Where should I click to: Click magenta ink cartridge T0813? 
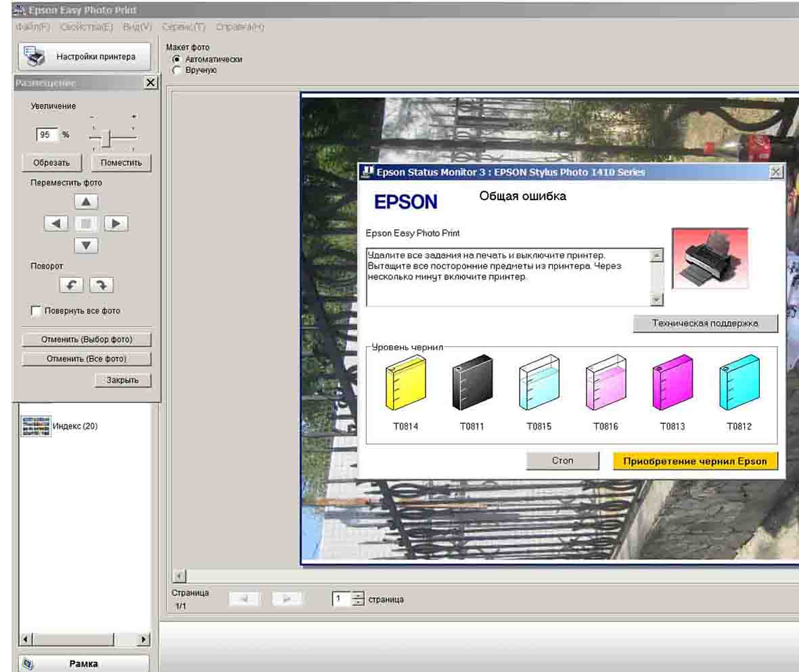point(672,383)
